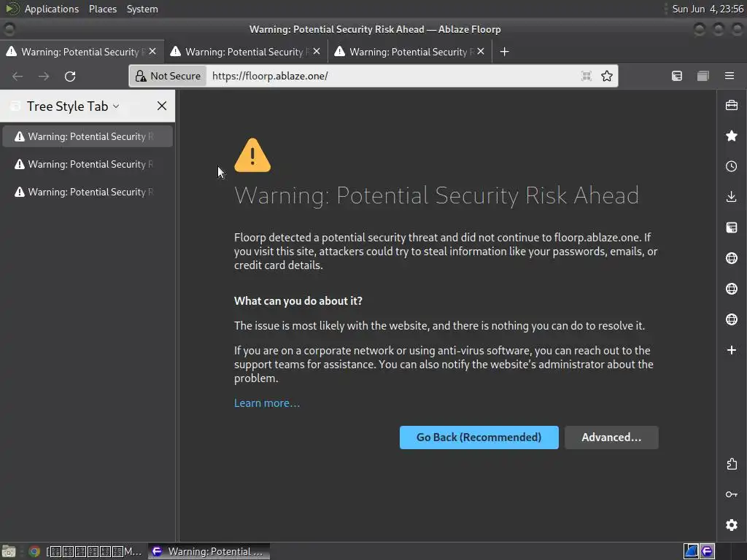
Task: Close the third Warning tab
Action: pyautogui.click(x=481, y=51)
